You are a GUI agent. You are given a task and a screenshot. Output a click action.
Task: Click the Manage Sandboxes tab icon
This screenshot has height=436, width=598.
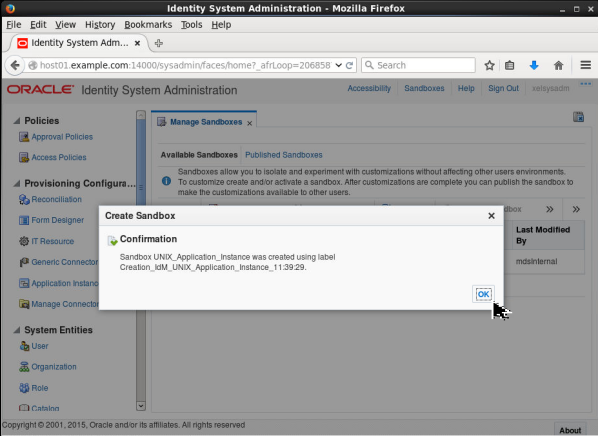click(162, 122)
